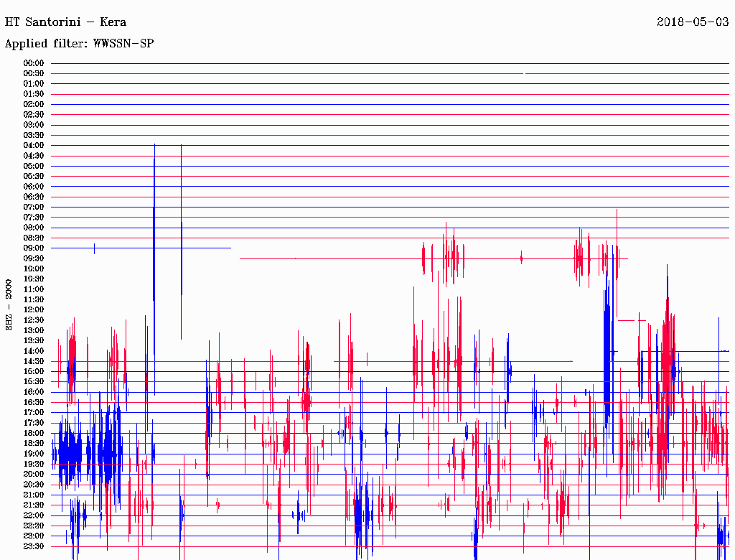Click the 'Applied filter: WWSSN-SP' label
This screenshot has height=560, width=735.
pos(79,44)
